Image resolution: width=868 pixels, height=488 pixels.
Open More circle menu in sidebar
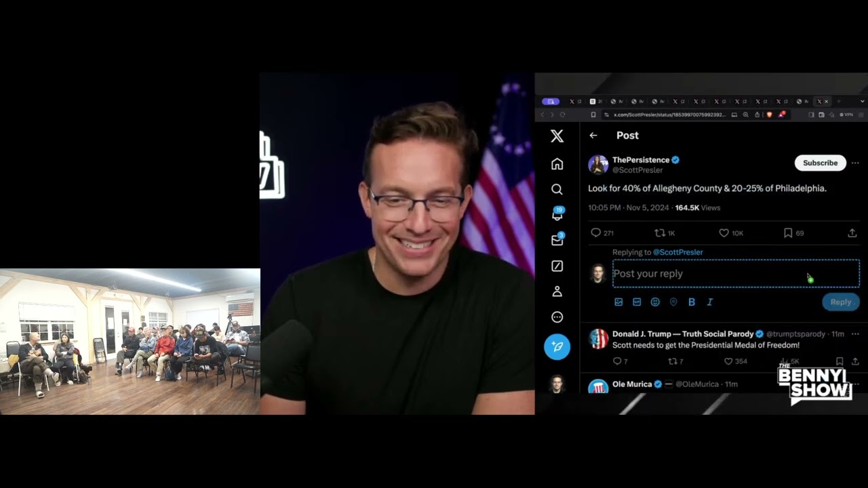point(557,317)
